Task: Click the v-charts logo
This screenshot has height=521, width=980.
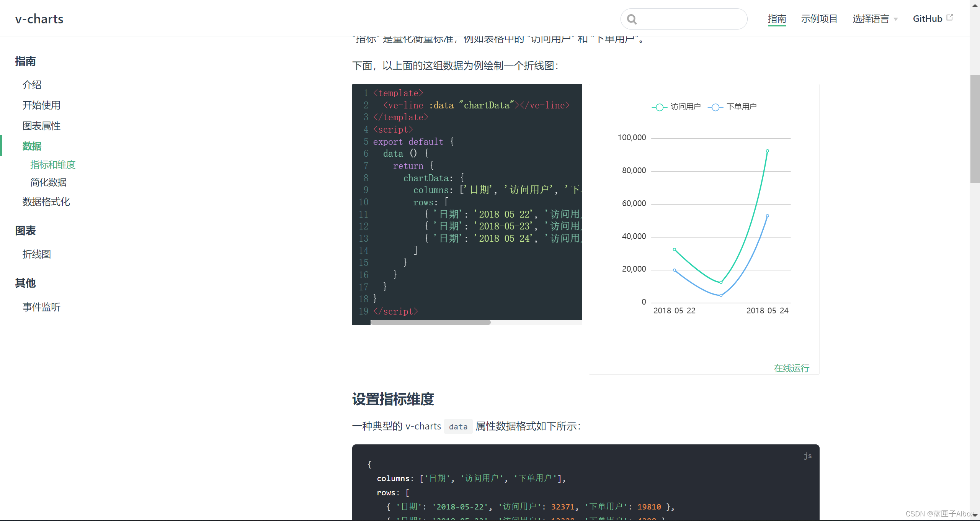Action: (x=39, y=18)
